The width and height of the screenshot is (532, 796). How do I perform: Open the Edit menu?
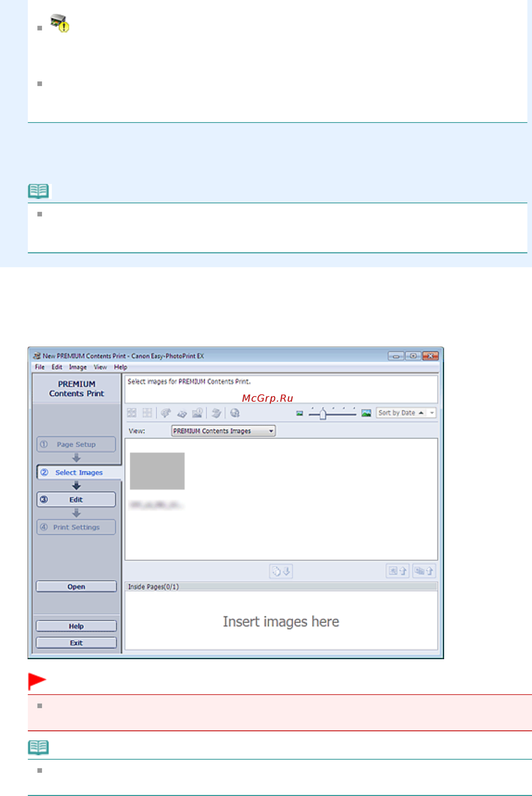point(57,367)
